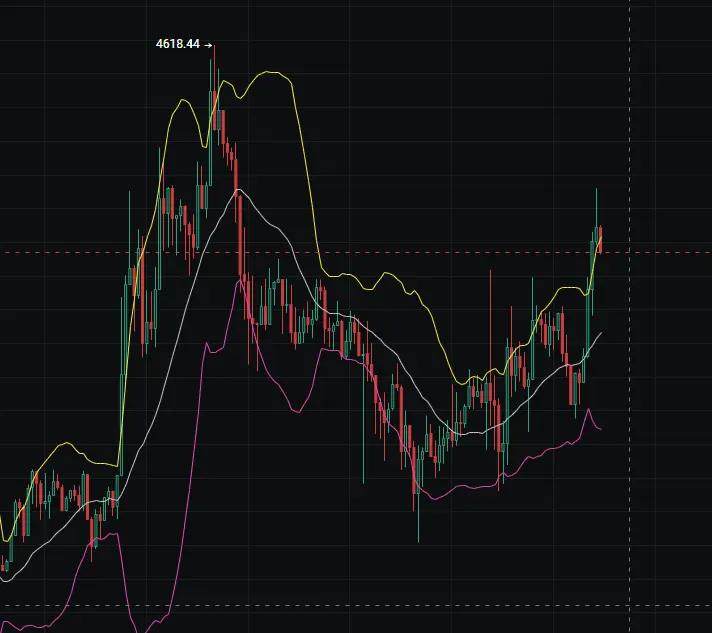Click the tall red candle beneath the 4618.44 marker

(x=214, y=89)
